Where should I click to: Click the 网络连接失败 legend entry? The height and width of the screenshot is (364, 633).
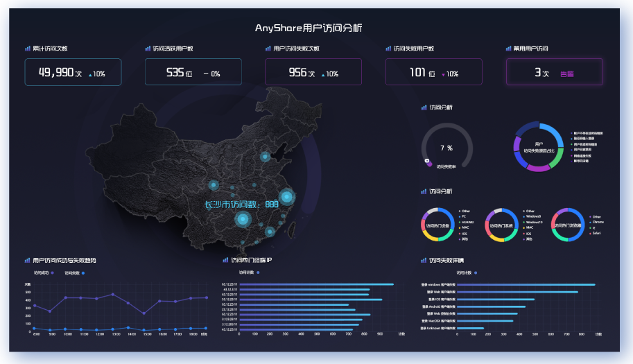pyautogui.click(x=581, y=155)
